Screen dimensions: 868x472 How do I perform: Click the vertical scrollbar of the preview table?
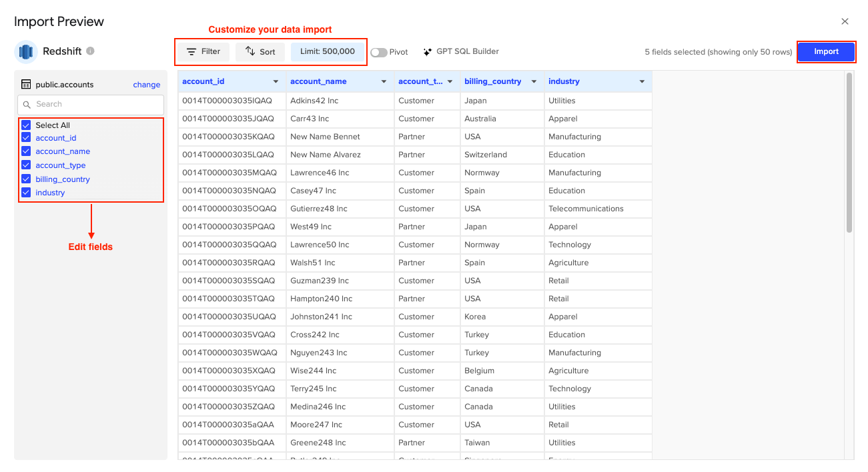pyautogui.click(x=849, y=153)
